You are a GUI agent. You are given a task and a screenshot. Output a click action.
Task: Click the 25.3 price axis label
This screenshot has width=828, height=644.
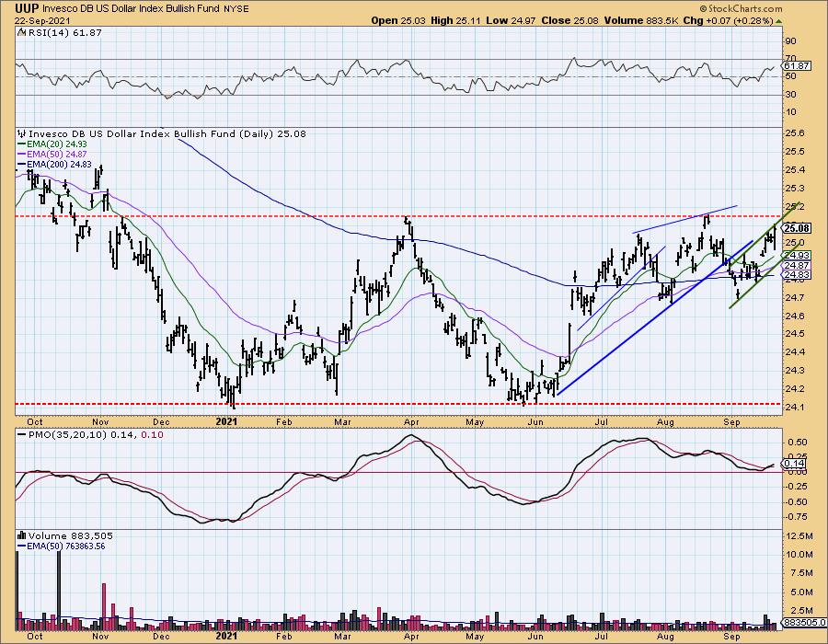pos(795,189)
